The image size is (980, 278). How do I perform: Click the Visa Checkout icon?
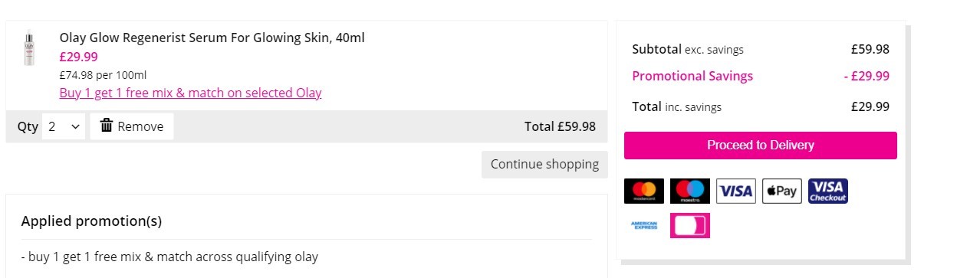coord(828,191)
